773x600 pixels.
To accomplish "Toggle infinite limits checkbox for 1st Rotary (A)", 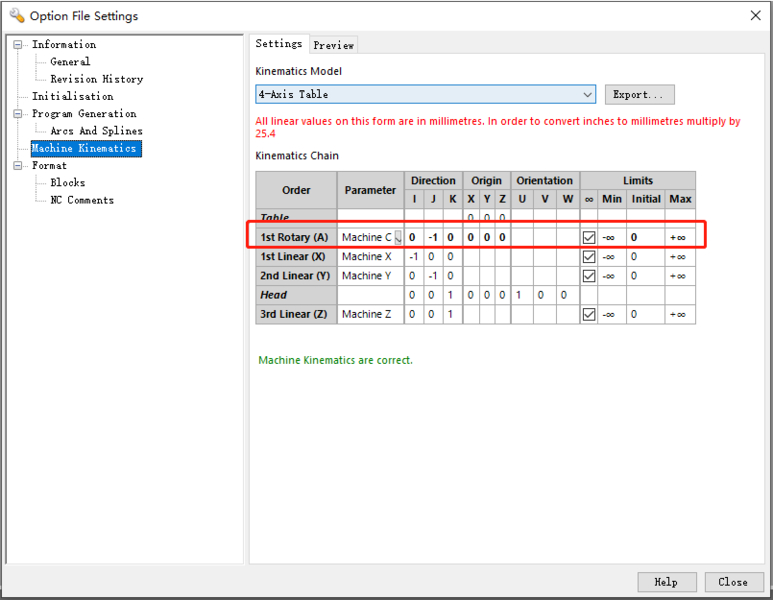I will [589, 238].
